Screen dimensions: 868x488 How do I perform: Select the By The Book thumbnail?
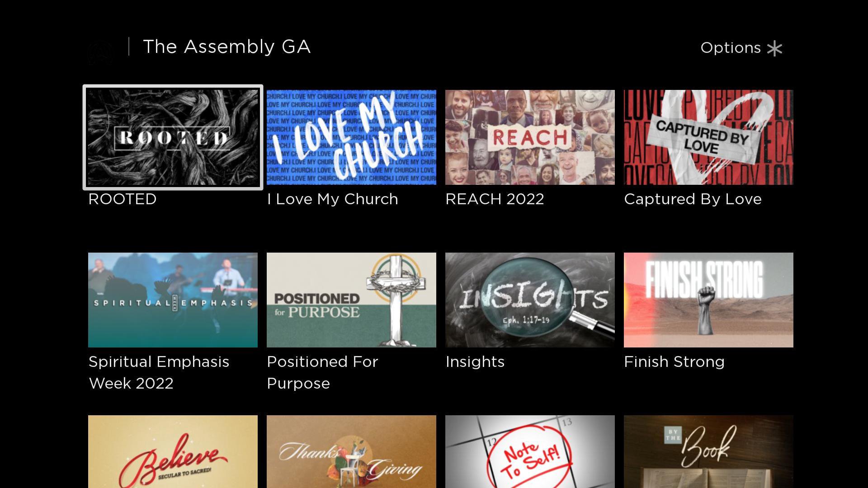tap(708, 451)
